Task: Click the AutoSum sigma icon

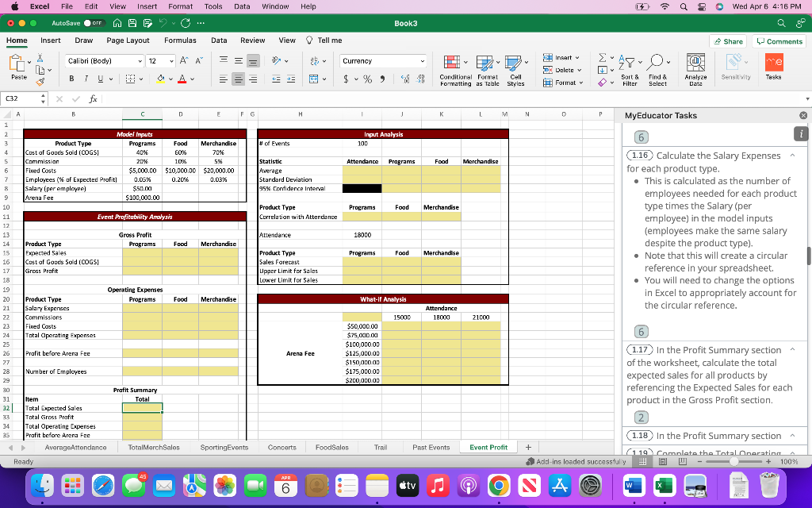Action: (603, 57)
